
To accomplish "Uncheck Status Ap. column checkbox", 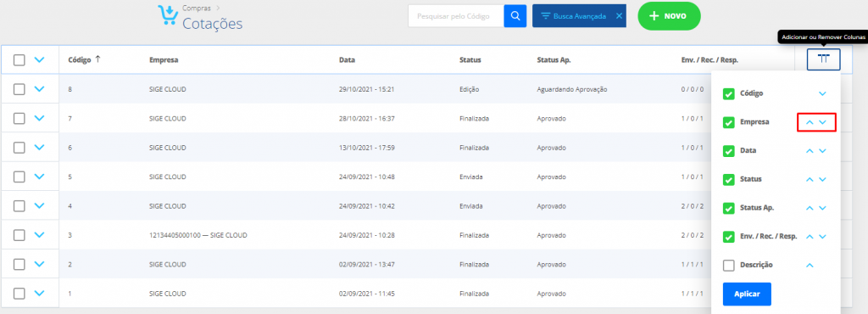I will point(728,209).
